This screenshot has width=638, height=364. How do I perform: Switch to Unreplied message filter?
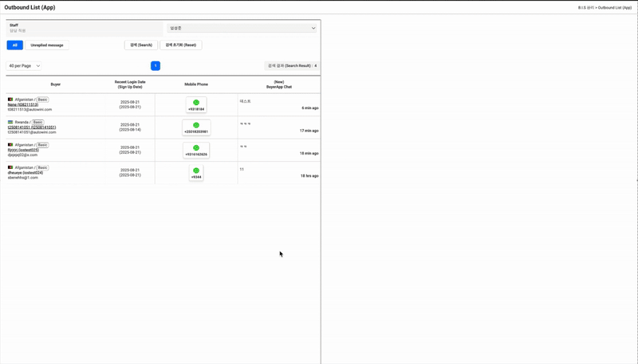point(47,45)
